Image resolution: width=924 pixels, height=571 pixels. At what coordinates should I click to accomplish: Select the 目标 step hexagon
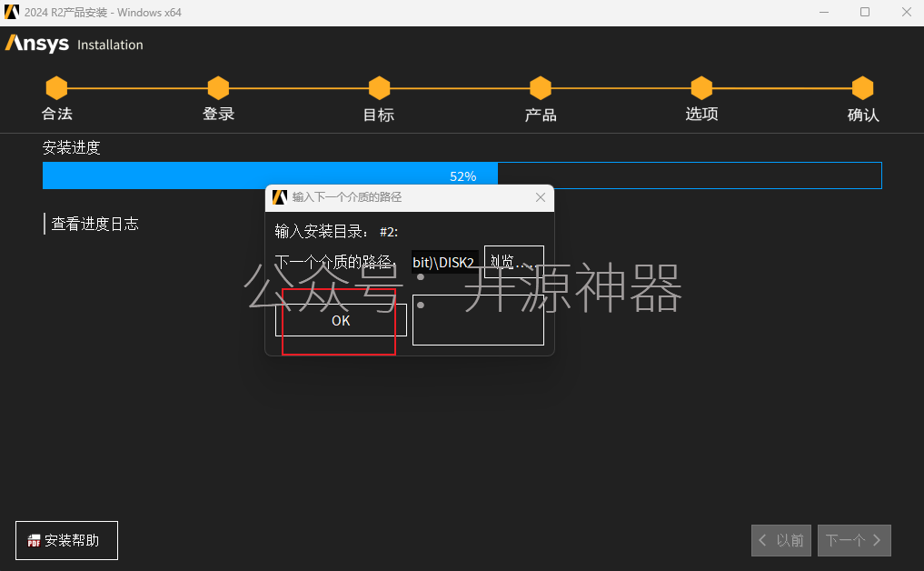click(379, 88)
